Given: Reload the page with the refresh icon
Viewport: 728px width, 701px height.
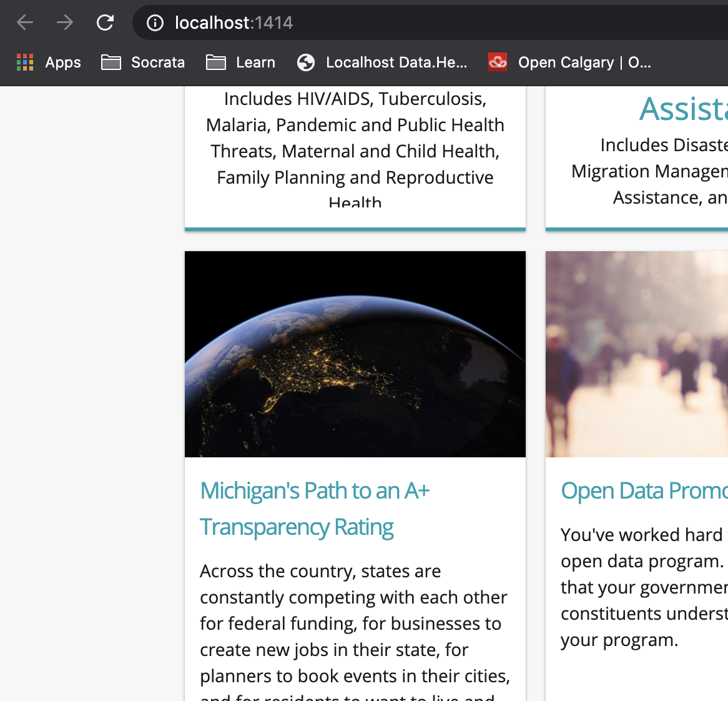Looking at the screenshot, I should pos(105,22).
